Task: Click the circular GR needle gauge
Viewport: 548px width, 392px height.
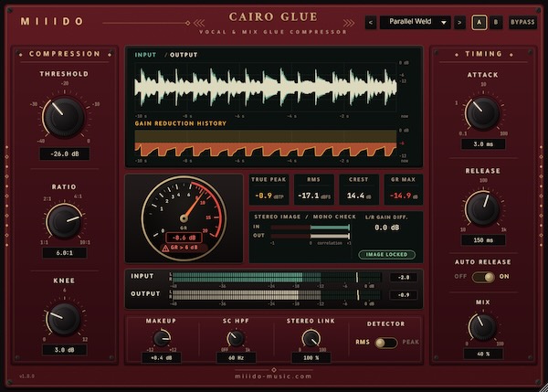Action: 184,218
